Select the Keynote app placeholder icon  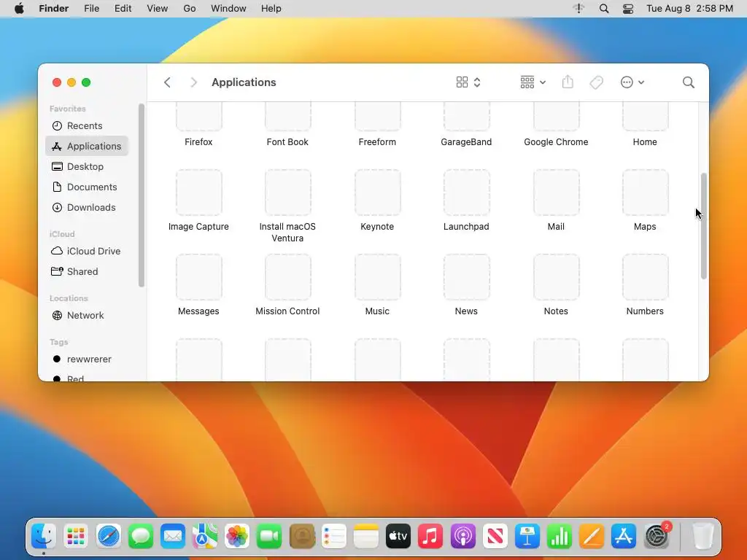click(377, 192)
